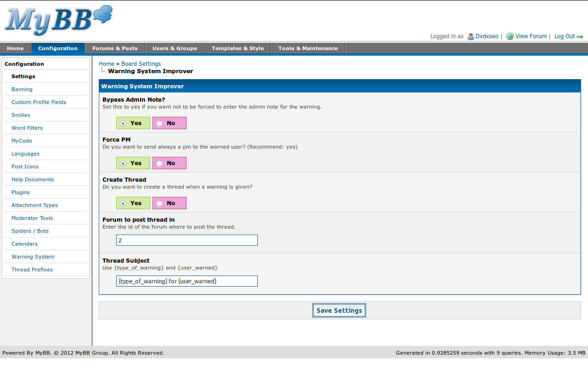This screenshot has height=368, width=588.
Task: Click the MyBB logo
Action: (x=58, y=21)
